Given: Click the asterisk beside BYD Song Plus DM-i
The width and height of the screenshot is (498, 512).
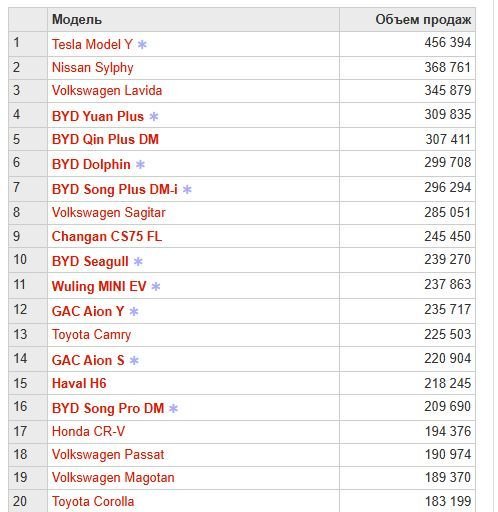Looking at the screenshot, I should click(x=187, y=189).
